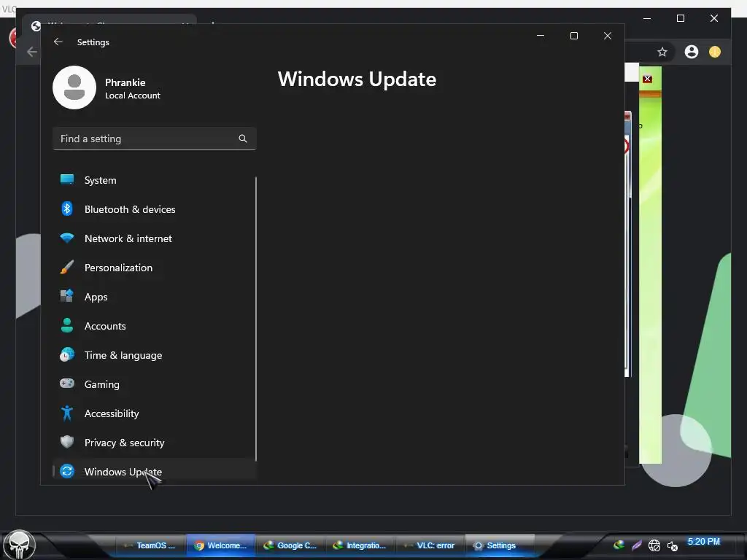Click the muted volume tray icon
Image resolution: width=747 pixels, height=560 pixels.
tap(672, 545)
